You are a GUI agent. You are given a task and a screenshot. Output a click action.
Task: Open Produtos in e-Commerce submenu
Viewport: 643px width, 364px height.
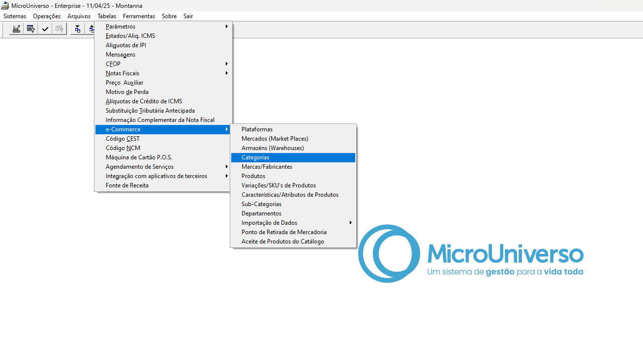pyautogui.click(x=293, y=176)
